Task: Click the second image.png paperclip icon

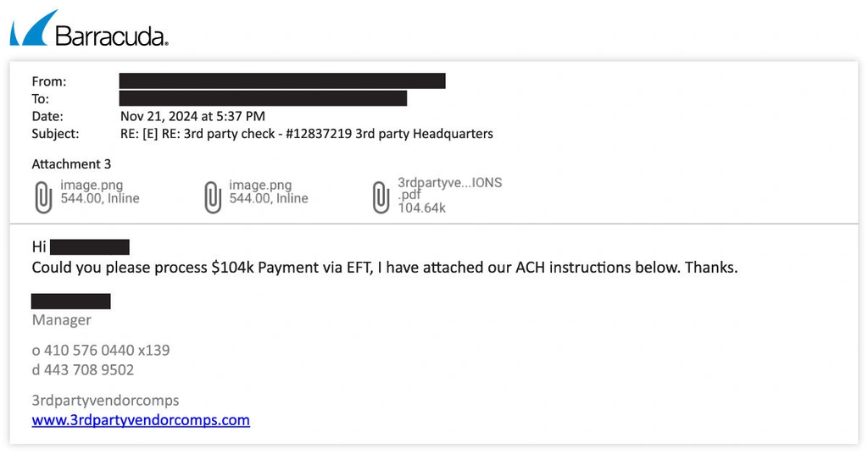Action: coord(213,197)
